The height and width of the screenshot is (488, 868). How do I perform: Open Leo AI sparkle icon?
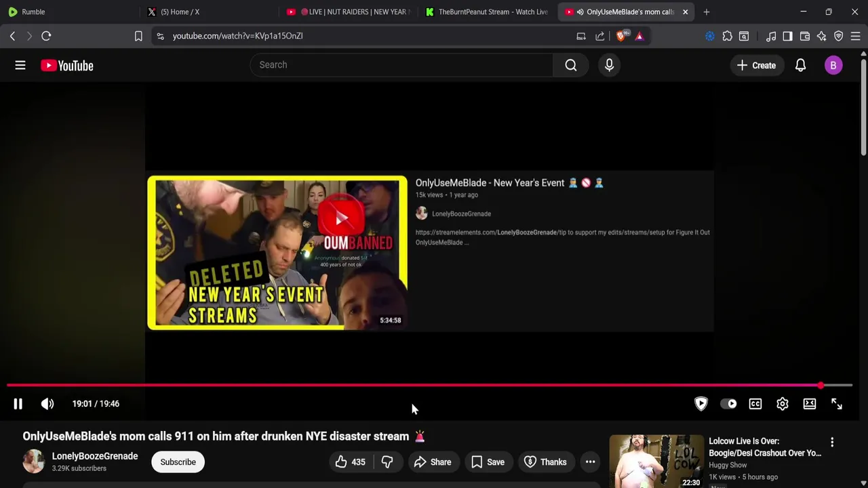click(822, 36)
